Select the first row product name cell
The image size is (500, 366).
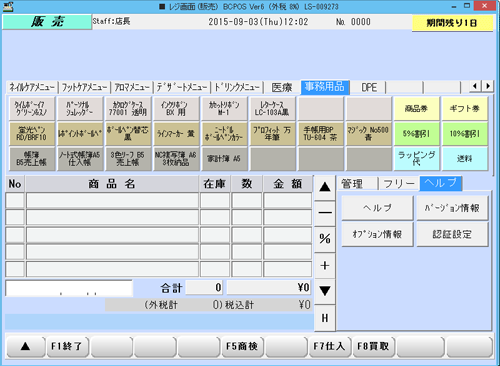pyautogui.click(x=113, y=201)
